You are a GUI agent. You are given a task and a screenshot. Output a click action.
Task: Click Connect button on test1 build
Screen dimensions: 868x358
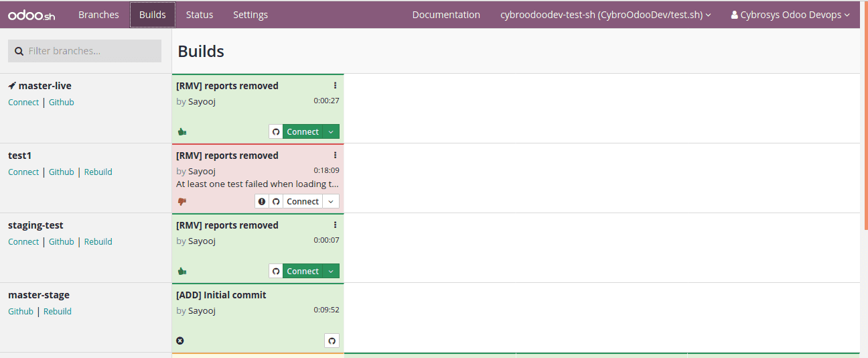(303, 202)
